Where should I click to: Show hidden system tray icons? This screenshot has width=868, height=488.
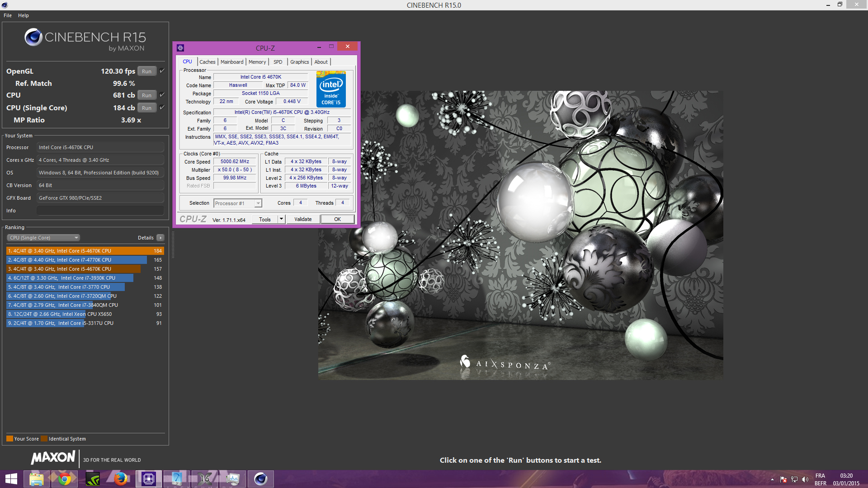tap(772, 479)
